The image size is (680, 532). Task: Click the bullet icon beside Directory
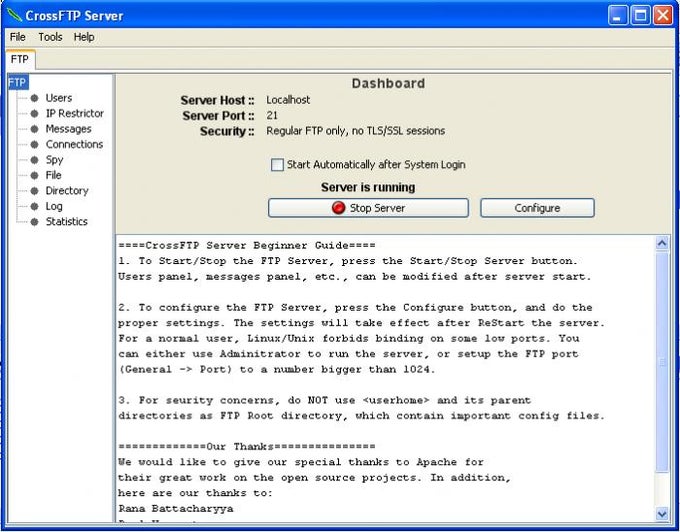coord(34,191)
